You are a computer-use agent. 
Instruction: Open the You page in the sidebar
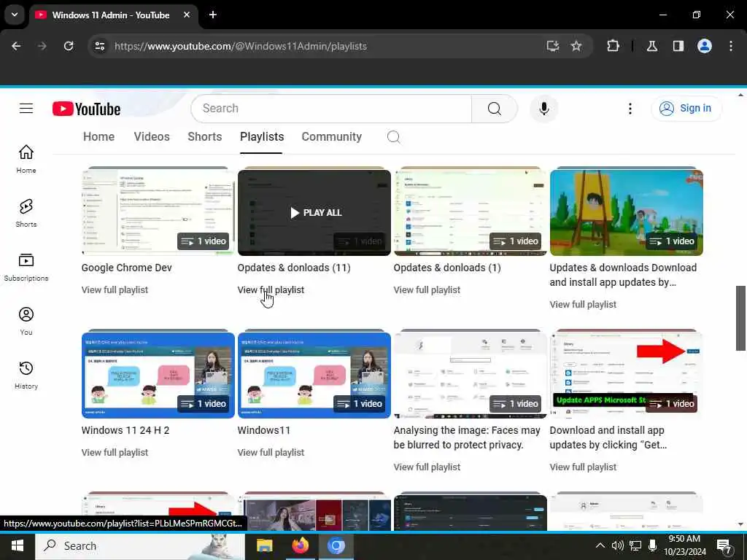point(26,321)
